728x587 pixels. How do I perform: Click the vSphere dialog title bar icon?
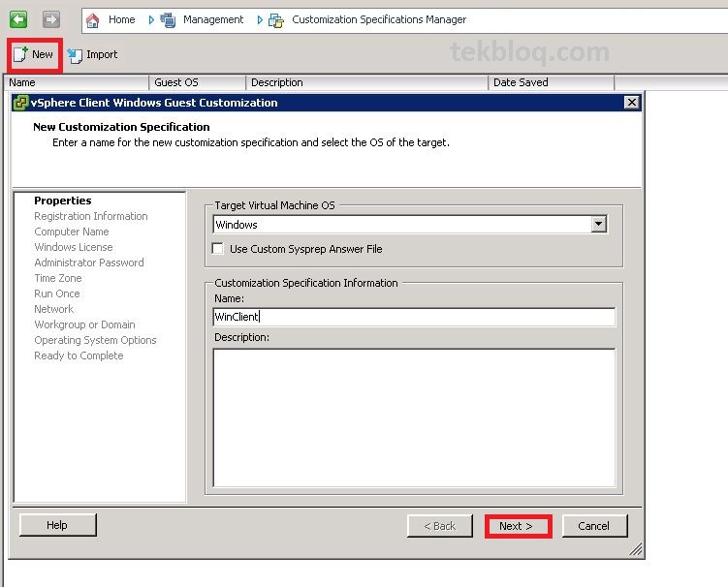pyautogui.click(x=20, y=103)
